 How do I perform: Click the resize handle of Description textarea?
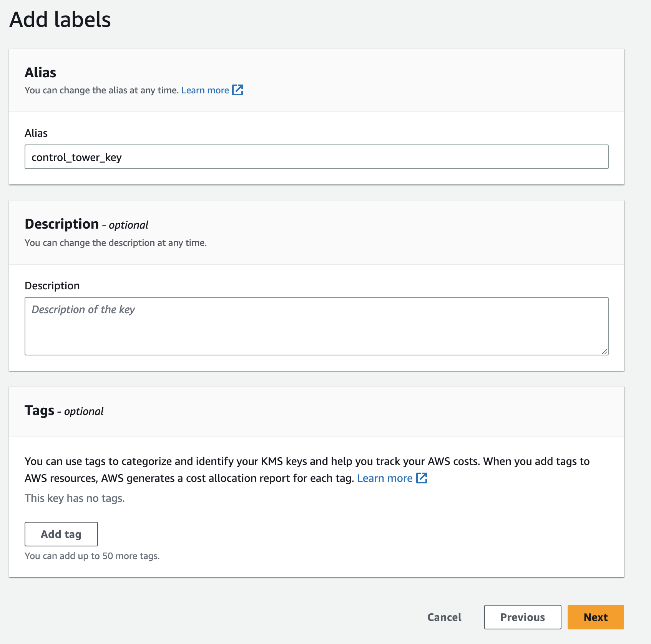[x=604, y=351]
